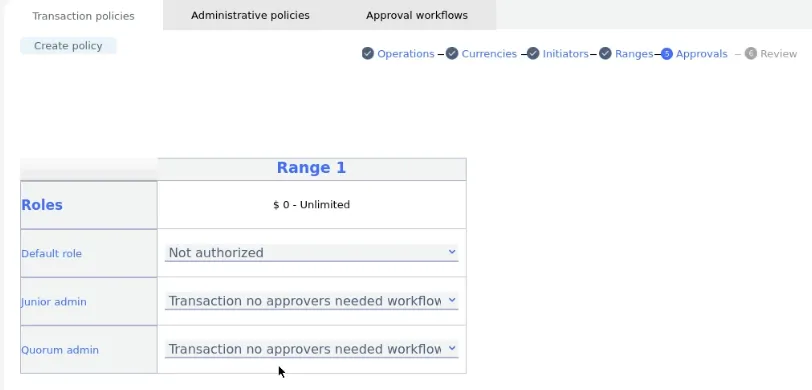This screenshot has height=390, width=812.
Task: Click the Initiators step checkmark icon
Action: (x=533, y=53)
